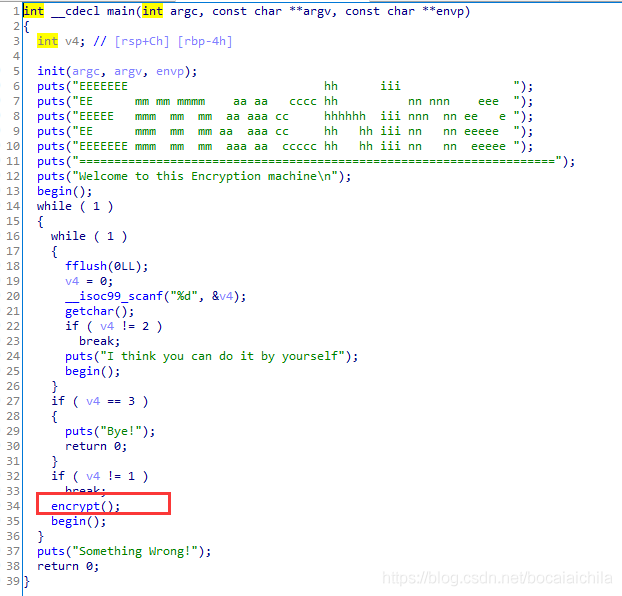Click the encrypt() function call

[x=85, y=506]
